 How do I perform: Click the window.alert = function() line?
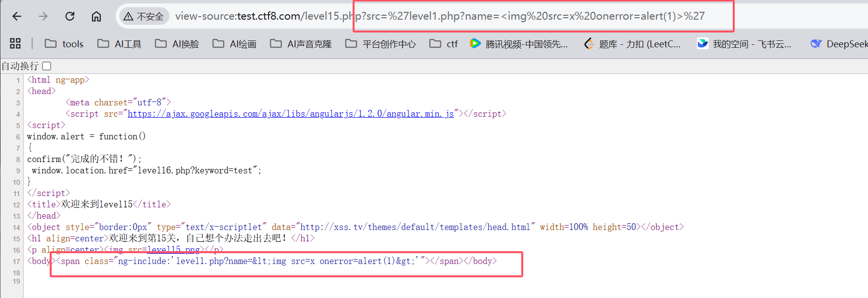tap(86, 136)
